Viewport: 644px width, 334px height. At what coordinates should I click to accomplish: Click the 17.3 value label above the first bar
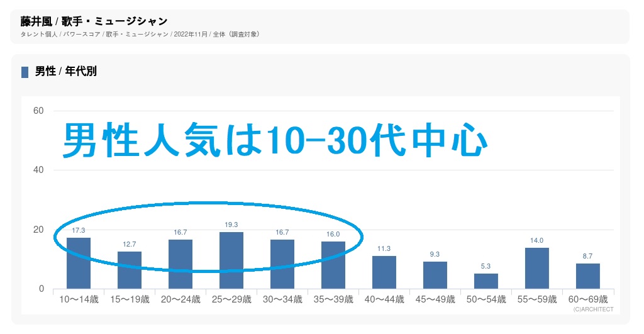[79, 230]
